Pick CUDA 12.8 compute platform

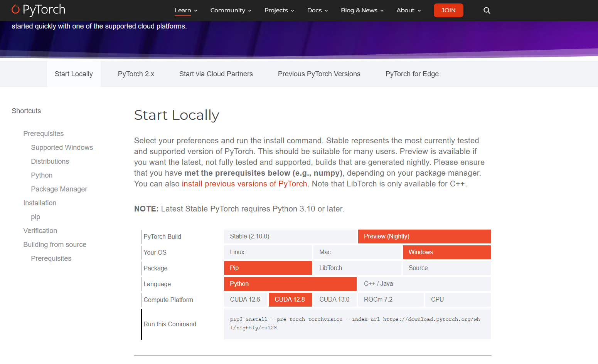click(290, 300)
